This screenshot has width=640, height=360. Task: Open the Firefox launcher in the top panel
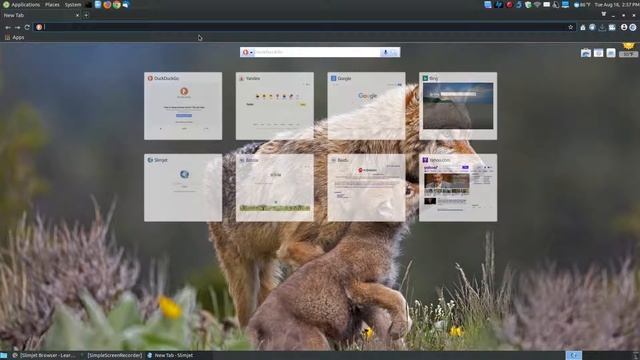[x=107, y=4]
